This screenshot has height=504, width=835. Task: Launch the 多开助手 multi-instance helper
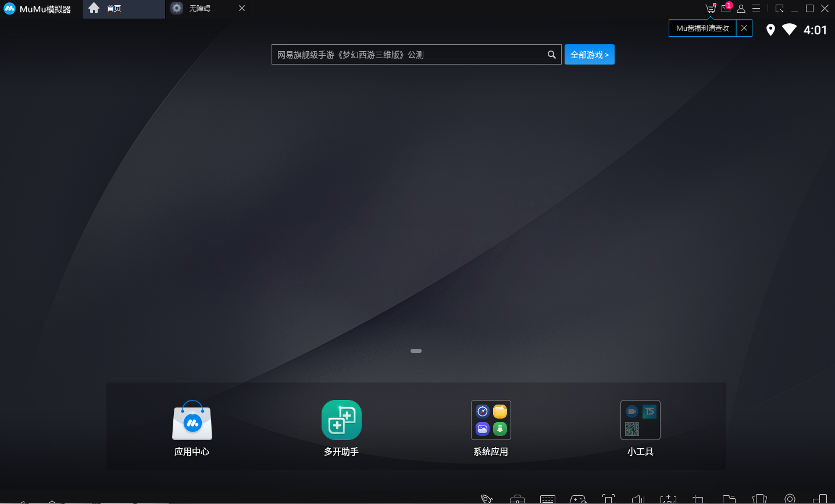point(341,428)
